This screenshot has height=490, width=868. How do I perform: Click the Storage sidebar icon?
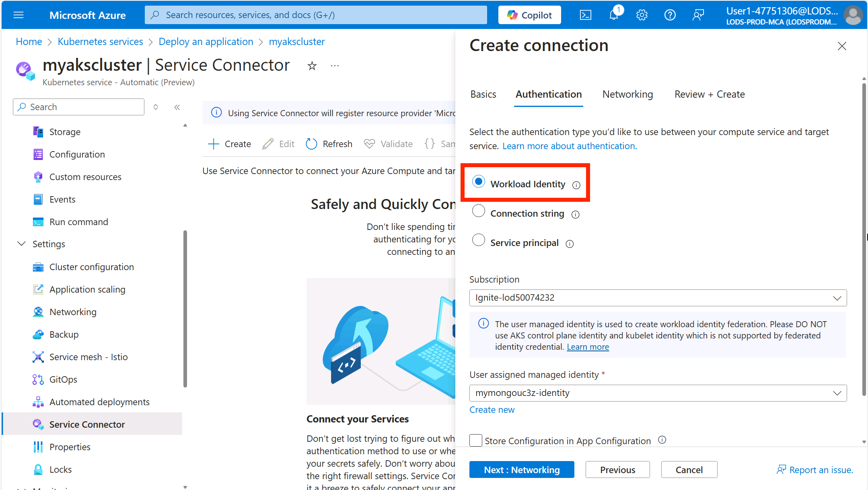coord(38,131)
